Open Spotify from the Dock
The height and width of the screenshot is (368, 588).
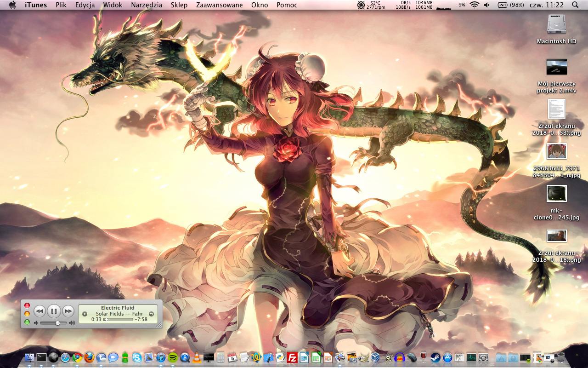pyautogui.click(x=173, y=357)
